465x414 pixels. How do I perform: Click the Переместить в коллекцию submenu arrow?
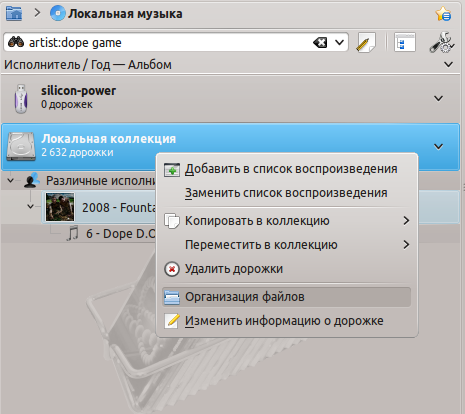click(x=406, y=245)
